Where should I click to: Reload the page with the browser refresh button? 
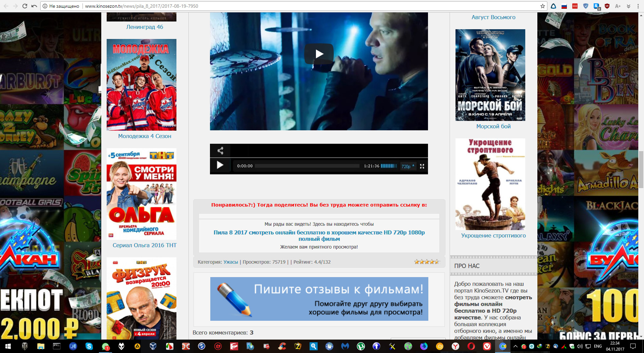click(x=25, y=6)
